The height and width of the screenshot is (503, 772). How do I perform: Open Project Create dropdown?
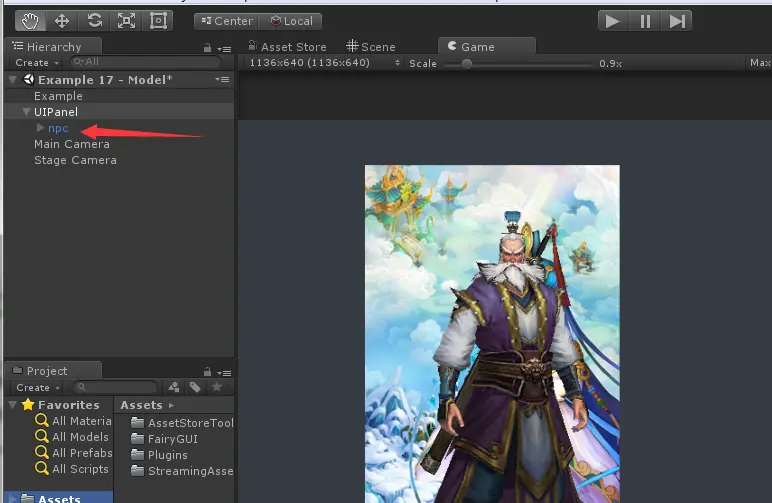click(x=37, y=387)
